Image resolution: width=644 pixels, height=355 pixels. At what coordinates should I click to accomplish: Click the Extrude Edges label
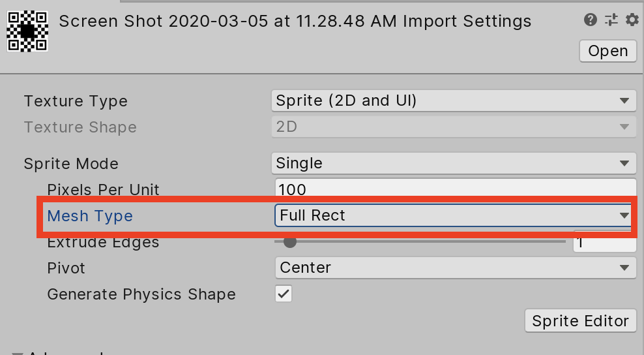tap(103, 243)
